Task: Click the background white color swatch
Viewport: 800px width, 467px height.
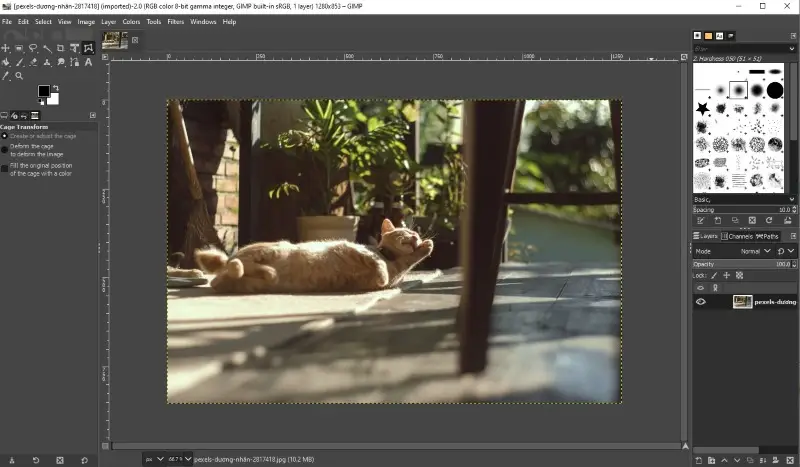Action: click(55, 100)
